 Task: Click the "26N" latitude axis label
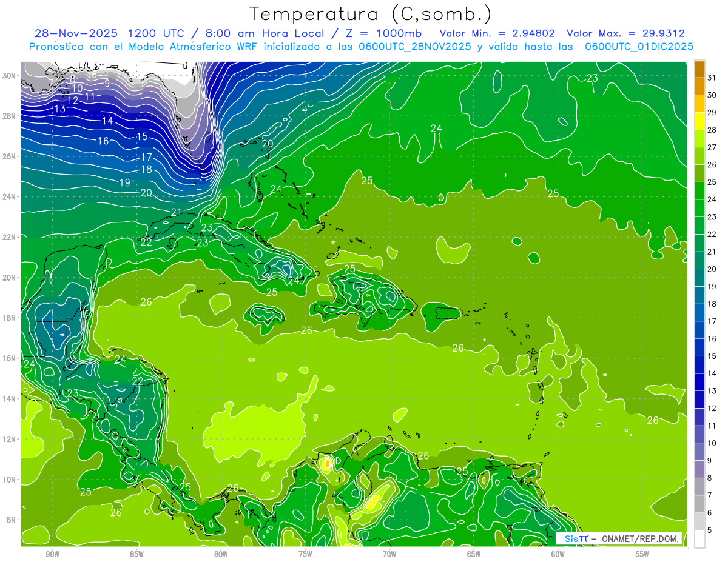(x=10, y=156)
